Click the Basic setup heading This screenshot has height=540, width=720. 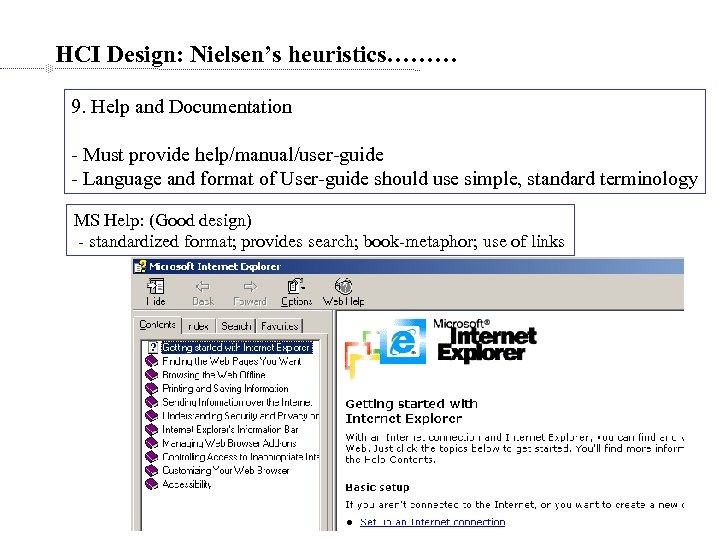pos(377,487)
